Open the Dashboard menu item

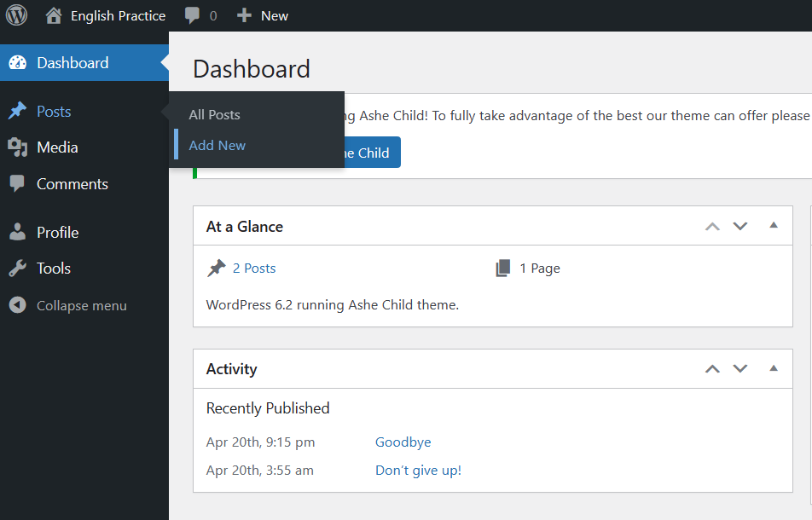coord(72,62)
